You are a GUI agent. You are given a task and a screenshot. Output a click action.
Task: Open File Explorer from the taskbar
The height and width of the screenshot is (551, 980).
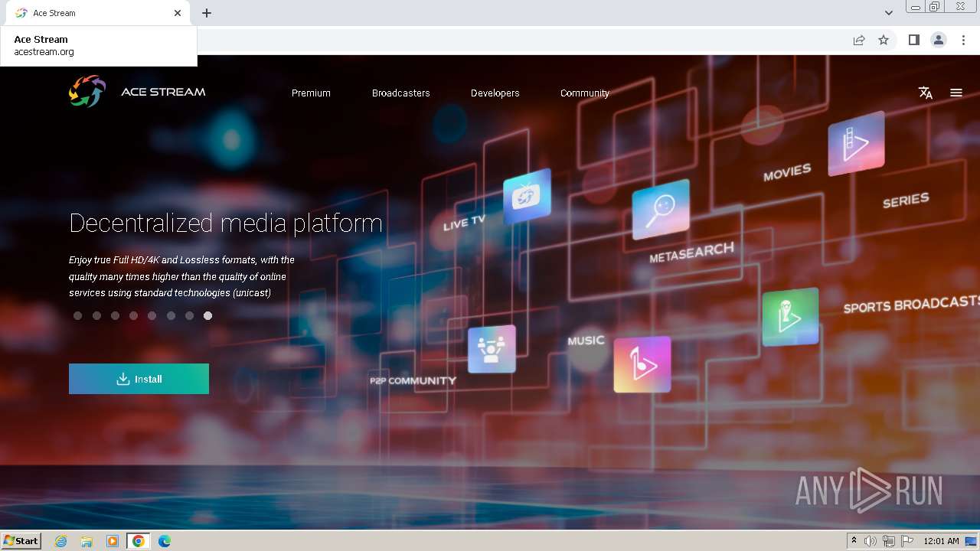pyautogui.click(x=87, y=541)
